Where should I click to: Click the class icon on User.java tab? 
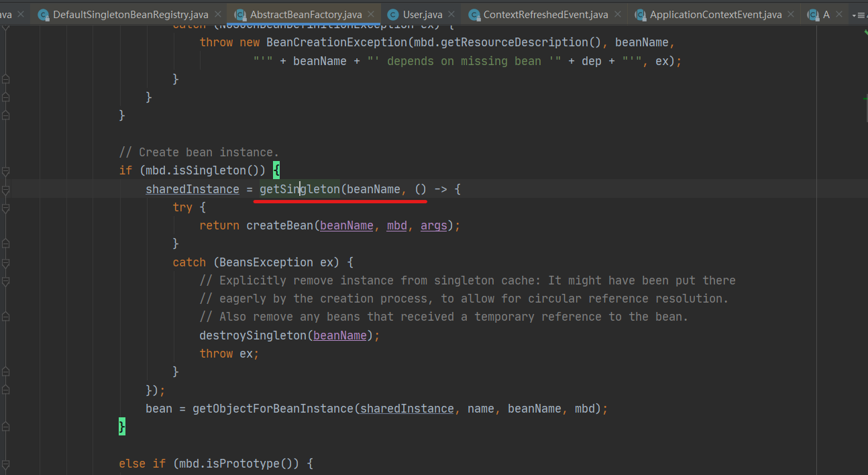point(393,14)
